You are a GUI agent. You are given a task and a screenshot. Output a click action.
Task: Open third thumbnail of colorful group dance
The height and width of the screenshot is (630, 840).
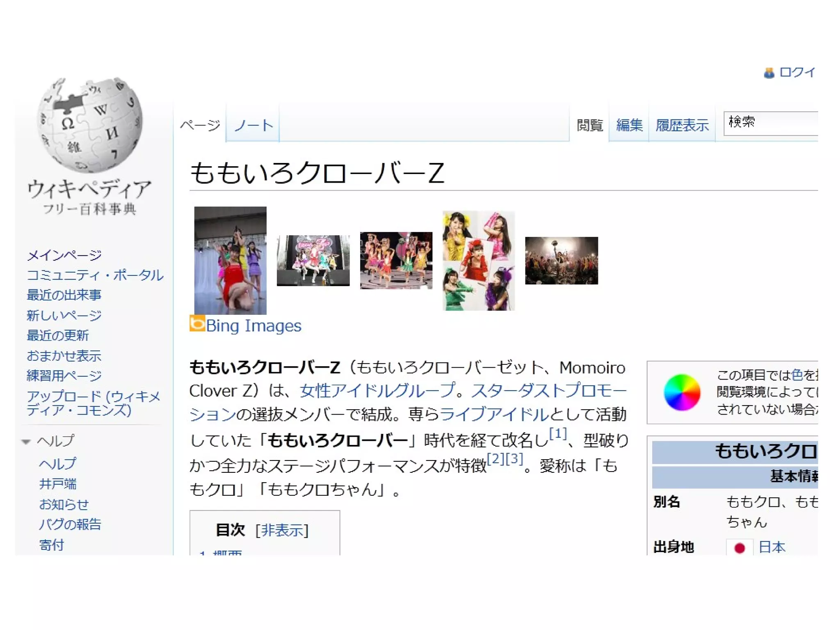click(x=396, y=260)
